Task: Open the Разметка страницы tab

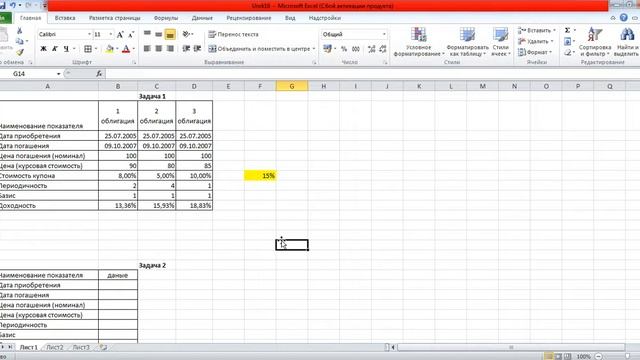Action: tap(115, 18)
